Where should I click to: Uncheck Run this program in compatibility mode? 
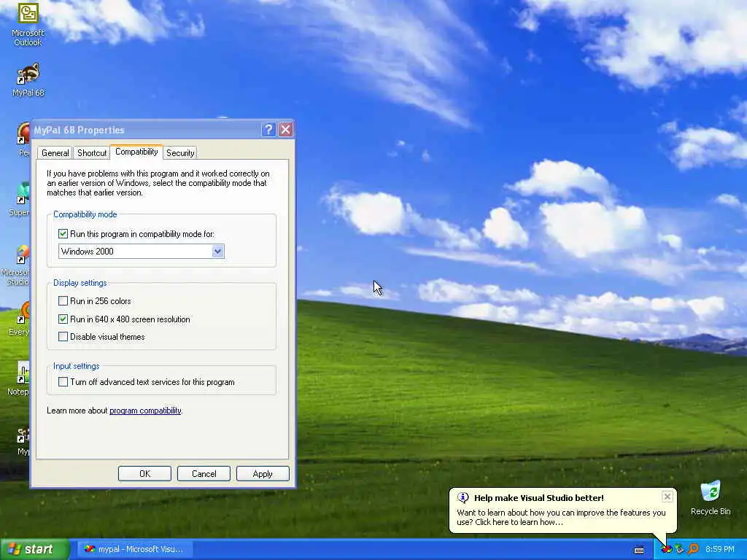click(63, 234)
